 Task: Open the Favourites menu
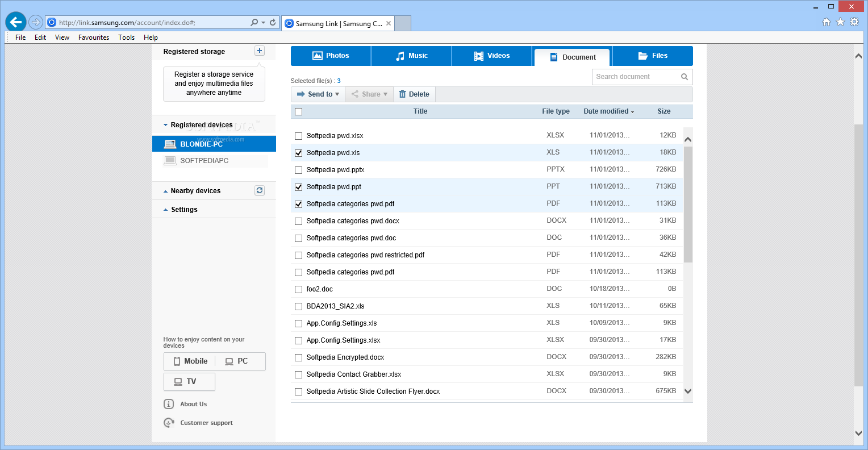(x=94, y=37)
